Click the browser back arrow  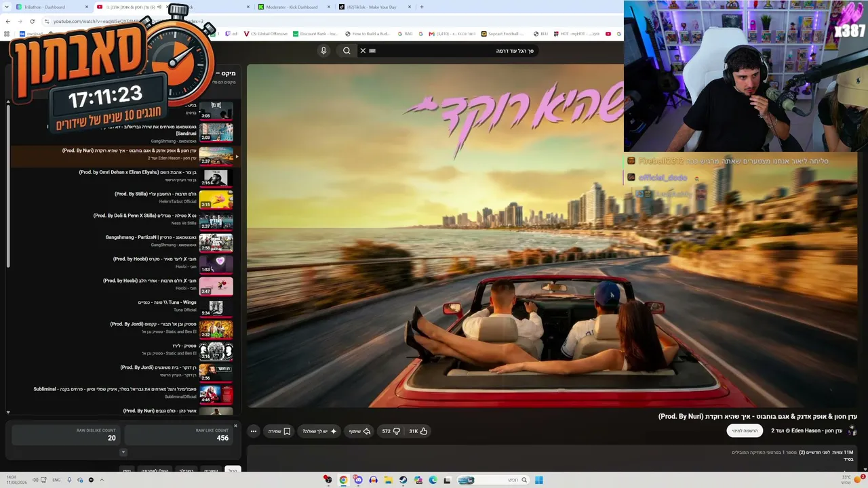(x=8, y=22)
